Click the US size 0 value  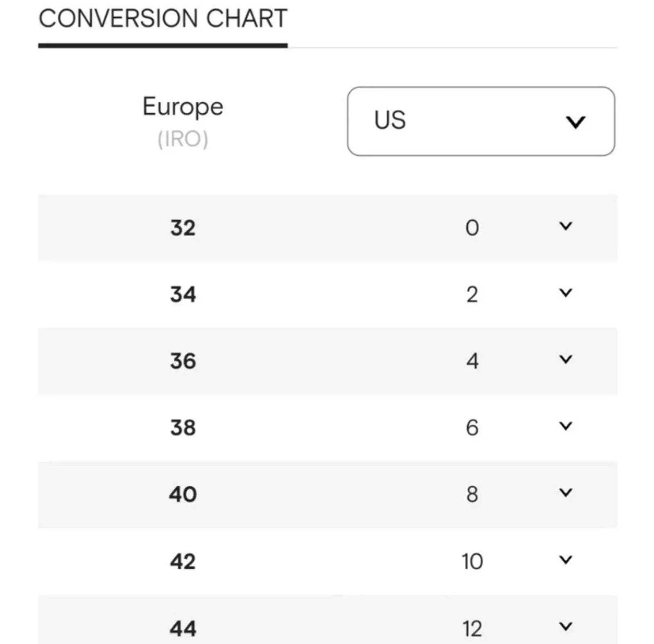pos(472,228)
